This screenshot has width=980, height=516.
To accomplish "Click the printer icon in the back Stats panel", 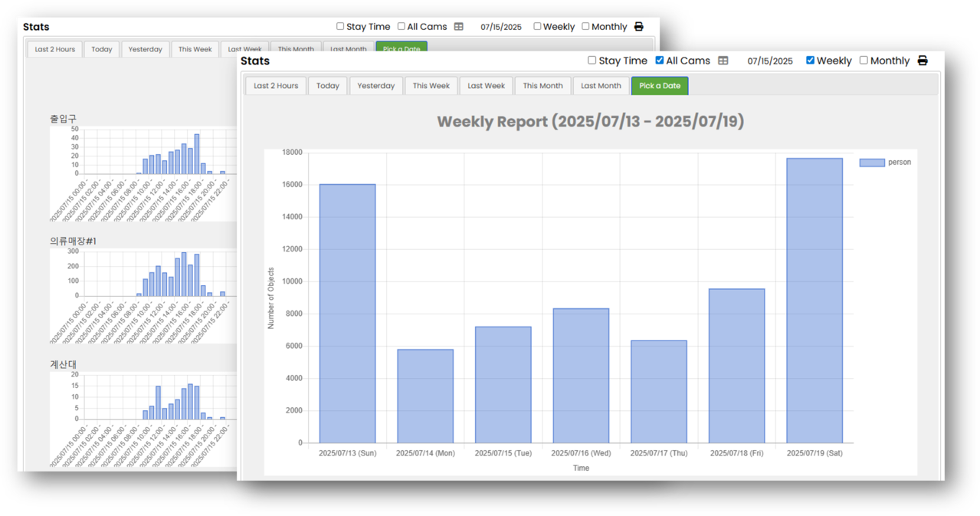I will 639,27.
